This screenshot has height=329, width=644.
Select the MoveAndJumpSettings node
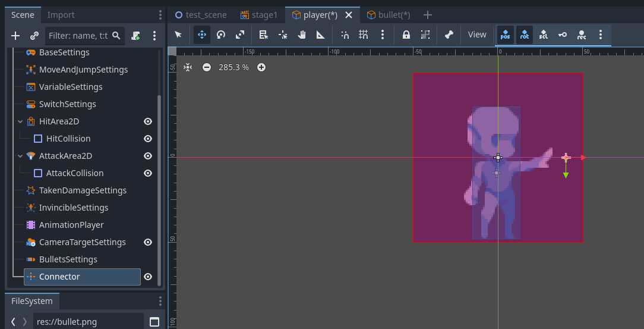(x=83, y=70)
